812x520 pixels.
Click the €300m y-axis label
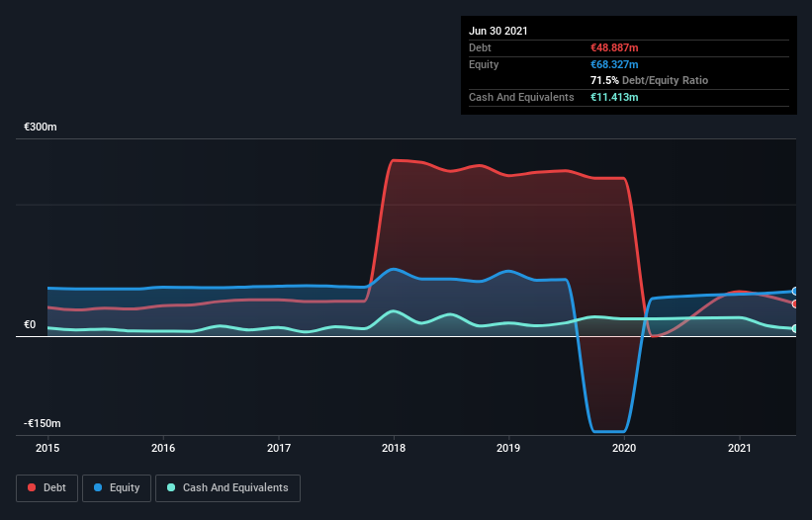coord(41,127)
